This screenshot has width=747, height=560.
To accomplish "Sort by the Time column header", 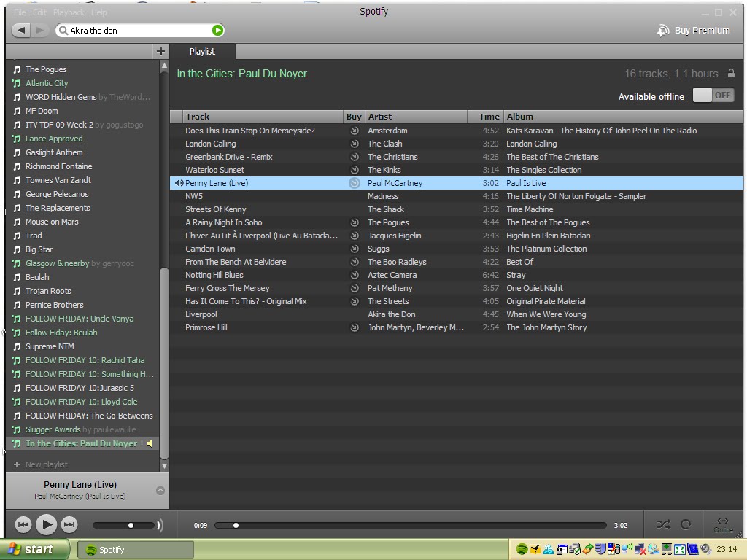I will tap(485, 117).
